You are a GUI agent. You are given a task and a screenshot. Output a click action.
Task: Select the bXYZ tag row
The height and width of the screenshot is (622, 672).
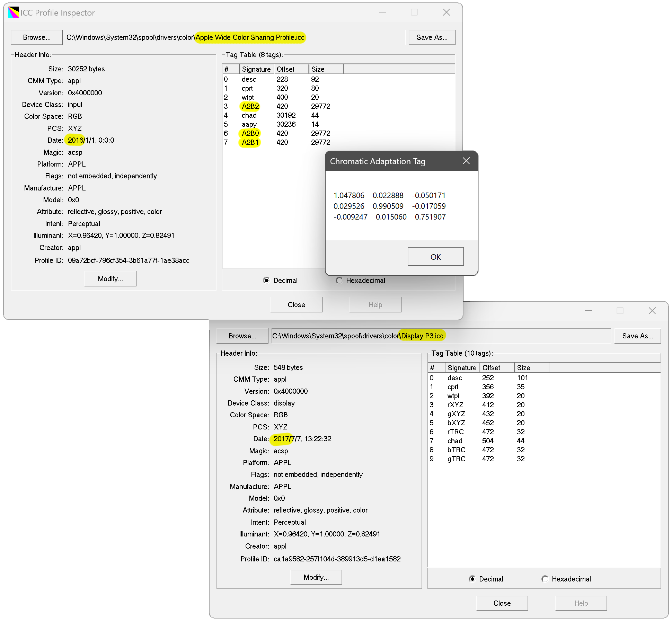click(x=544, y=423)
